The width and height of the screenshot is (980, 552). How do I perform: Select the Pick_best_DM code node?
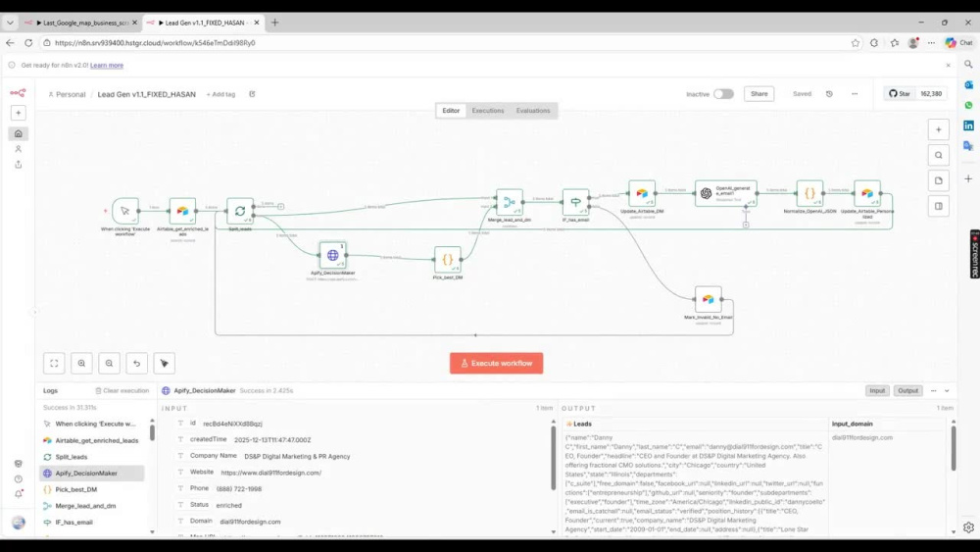pos(448,260)
